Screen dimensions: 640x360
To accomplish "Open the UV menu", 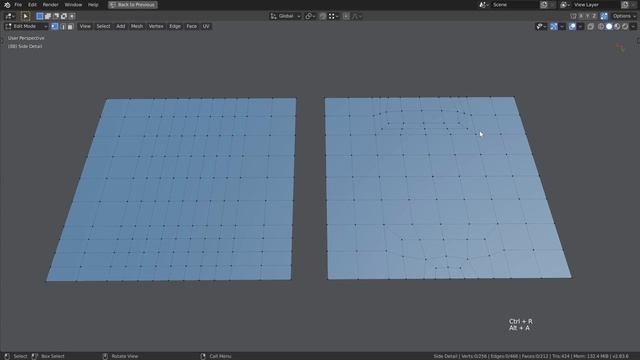I will coord(206,26).
